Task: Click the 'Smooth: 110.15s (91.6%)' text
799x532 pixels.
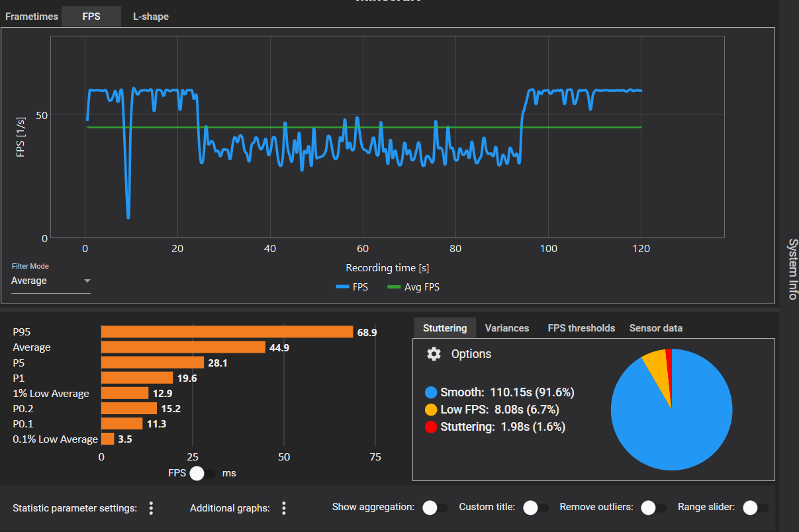Action: 507,392
